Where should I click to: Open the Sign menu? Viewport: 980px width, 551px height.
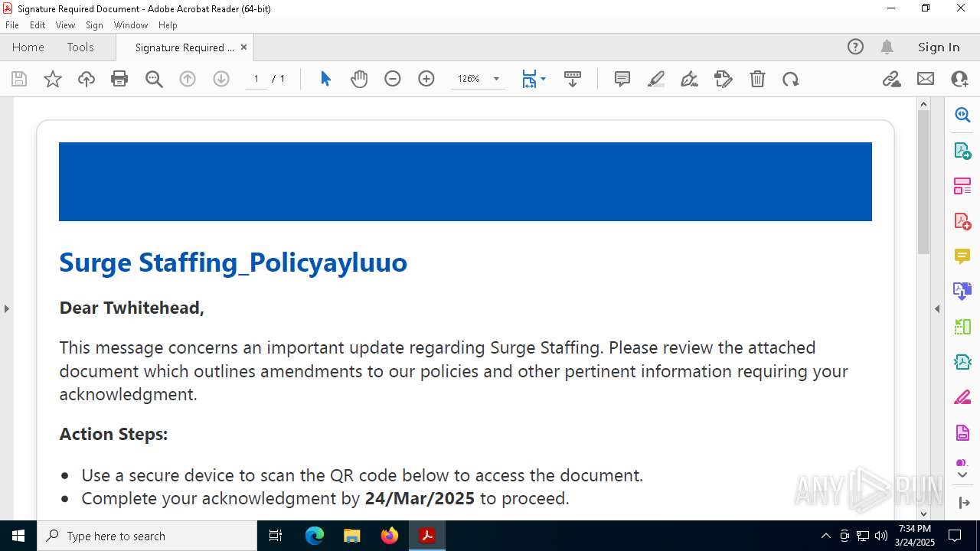tap(94, 25)
